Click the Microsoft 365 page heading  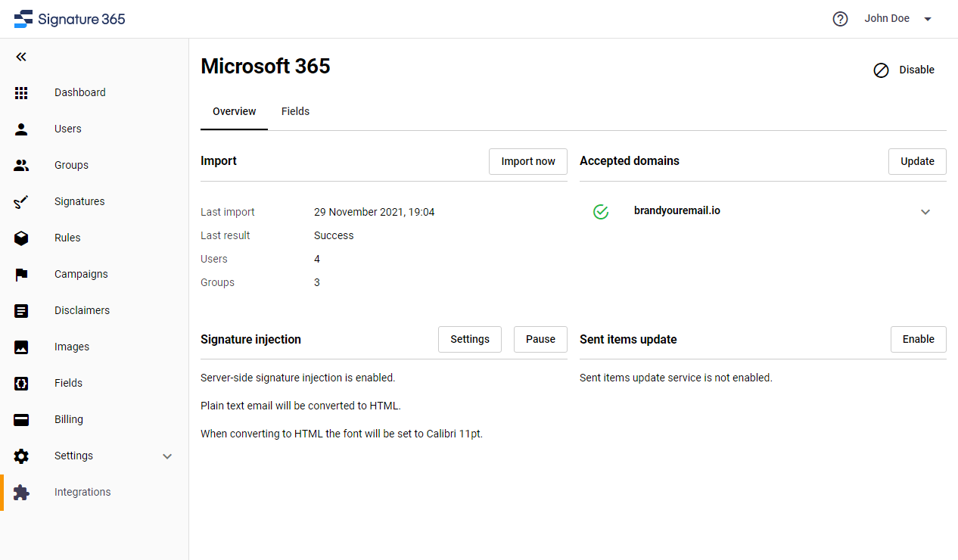(x=266, y=66)
